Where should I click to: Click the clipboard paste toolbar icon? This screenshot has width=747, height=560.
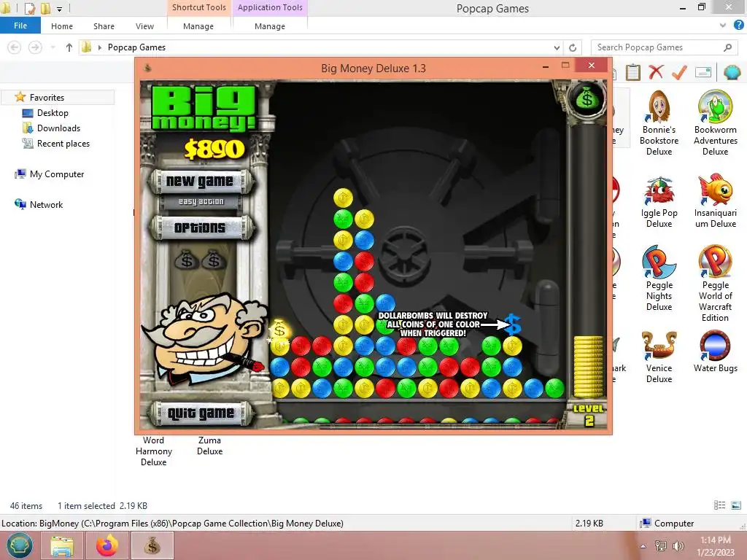point(632,72)
